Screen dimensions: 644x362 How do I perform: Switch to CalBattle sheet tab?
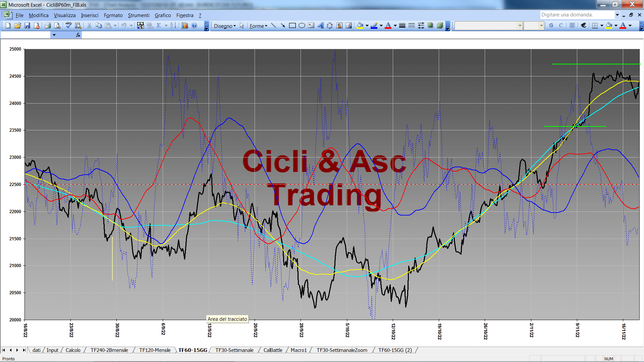tap(273, 350)
